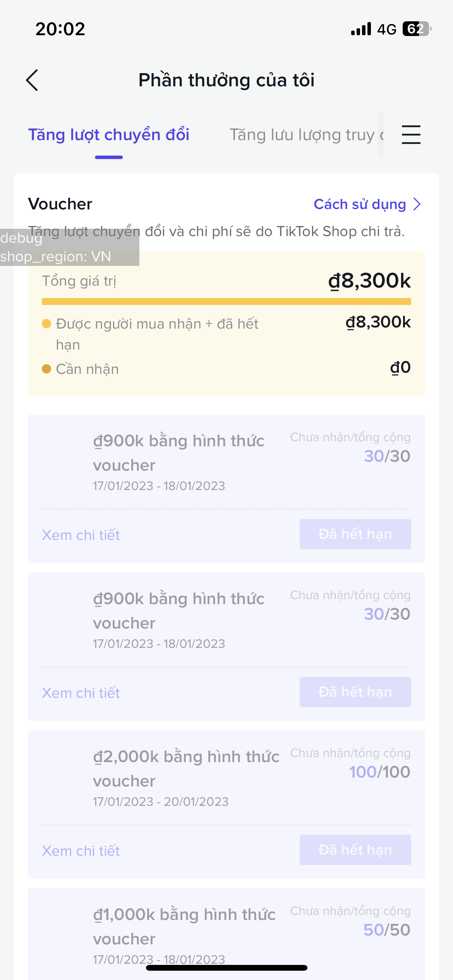Tap the back arrow icon
Image resolution: width=453 pixels, height=980 pixels.
pyautogui.click(x=32, y=80)
